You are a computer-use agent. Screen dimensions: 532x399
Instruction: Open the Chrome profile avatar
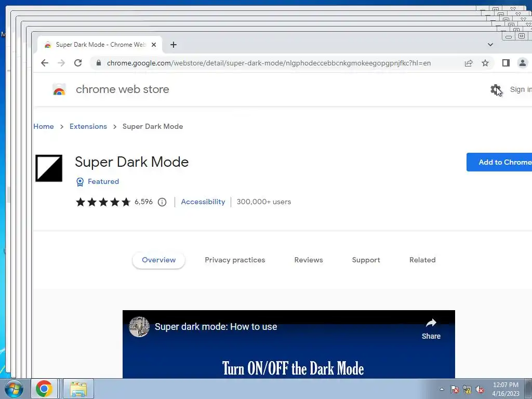[x=523, y=63]
